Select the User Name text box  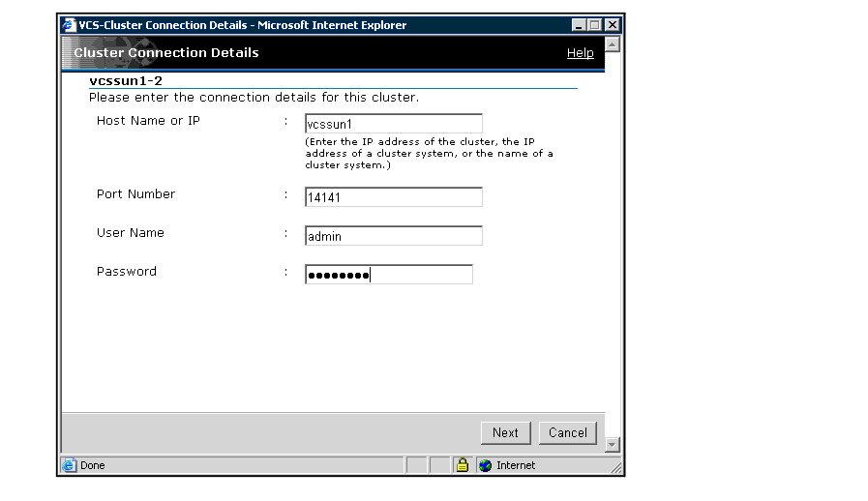coord(393,236)
